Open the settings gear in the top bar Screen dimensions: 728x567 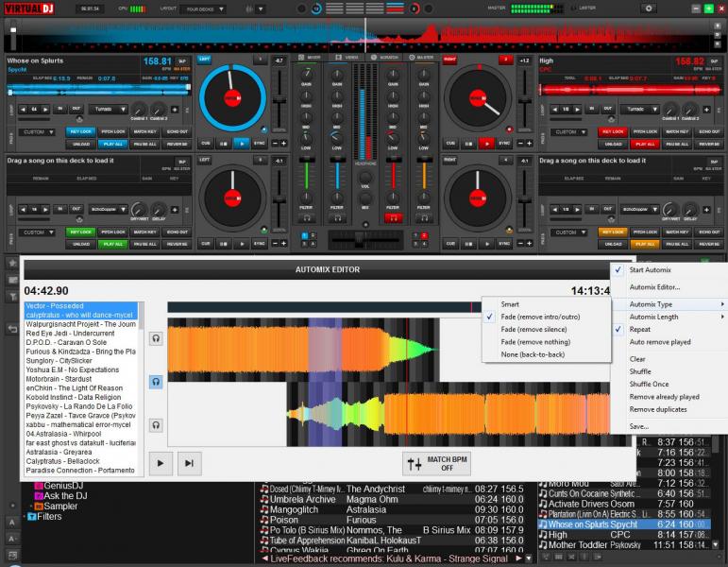click(x=649, y=9)
